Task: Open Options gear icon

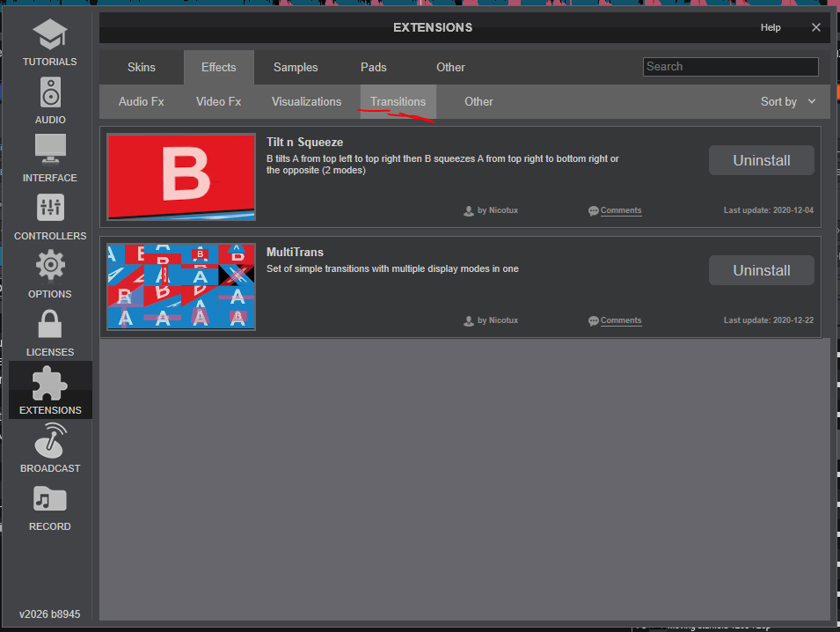Action: (x=50, y=266)
